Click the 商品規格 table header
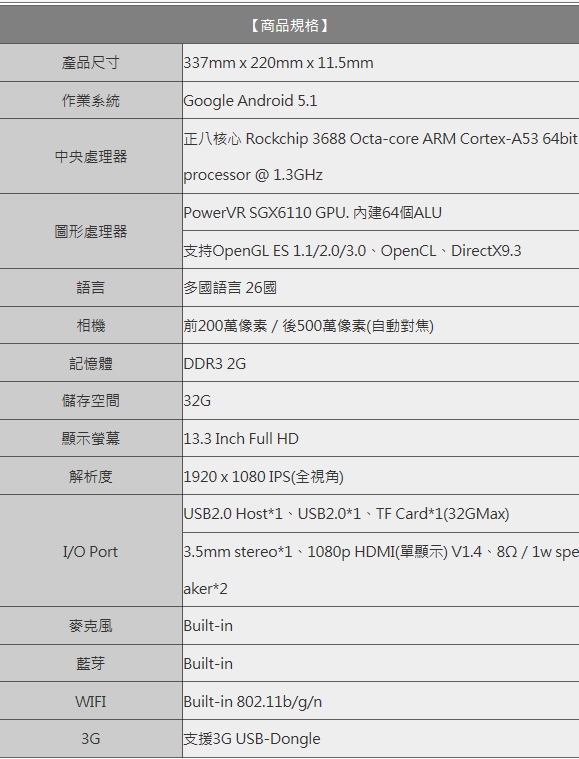 [x=290, y=25]
